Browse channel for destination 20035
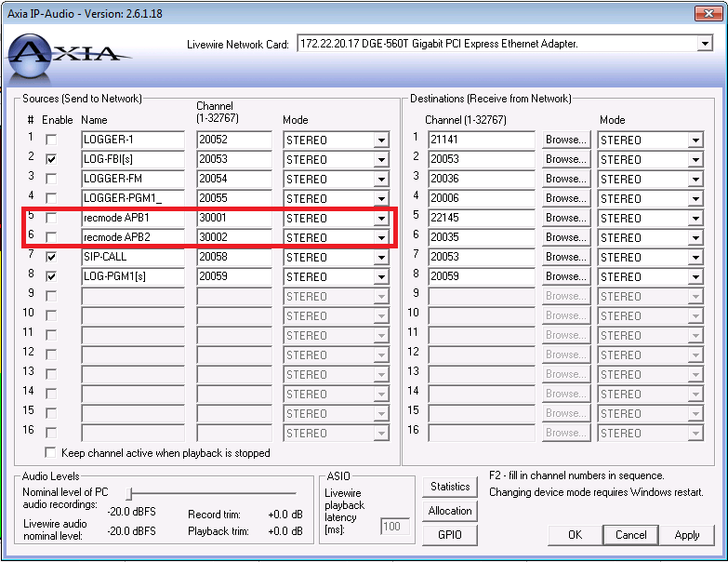Screen dimensions: 728x562 (x=566, y=237)
